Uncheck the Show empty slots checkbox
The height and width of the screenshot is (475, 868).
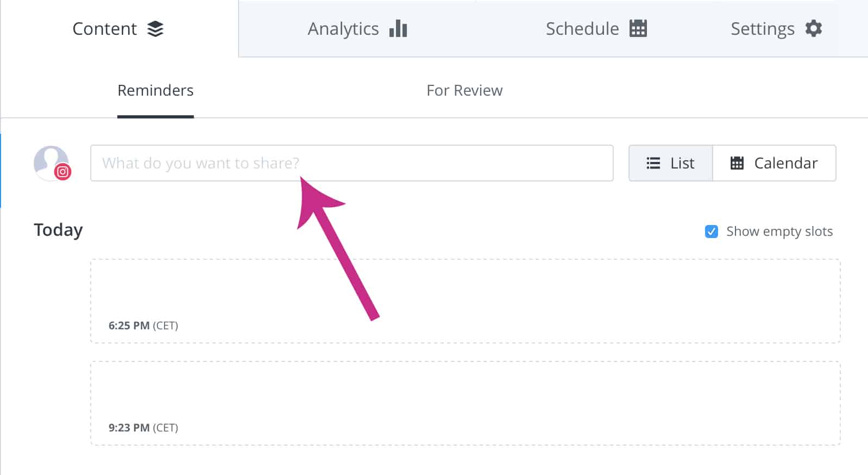711,232
